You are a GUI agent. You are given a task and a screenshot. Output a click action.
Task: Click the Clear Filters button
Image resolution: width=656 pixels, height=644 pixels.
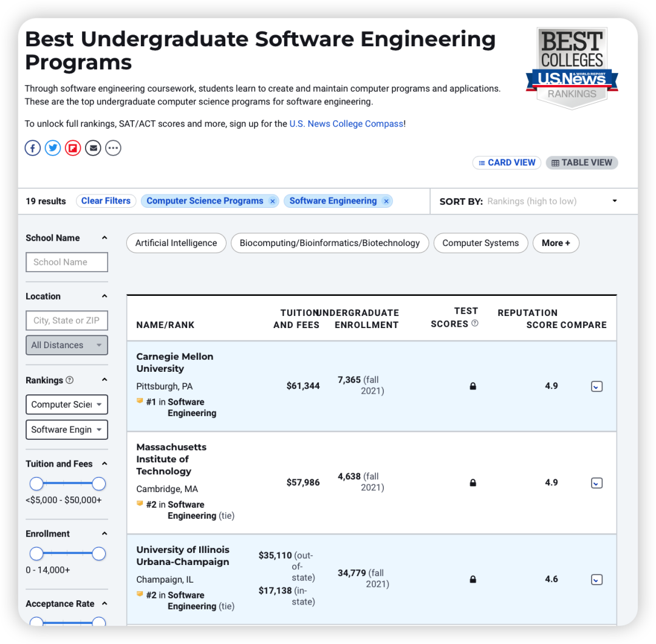click(x=106, y=201)
